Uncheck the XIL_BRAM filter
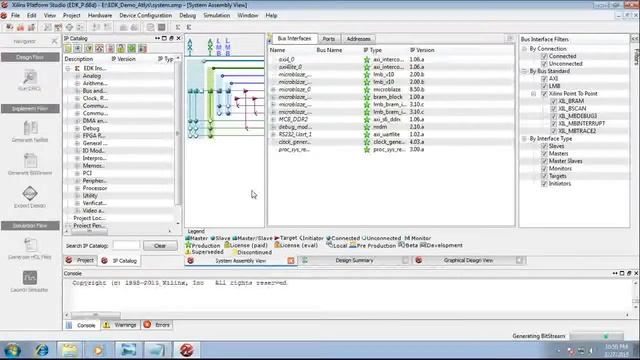This screenshot has height=360, width=640. tap(554, 101)
